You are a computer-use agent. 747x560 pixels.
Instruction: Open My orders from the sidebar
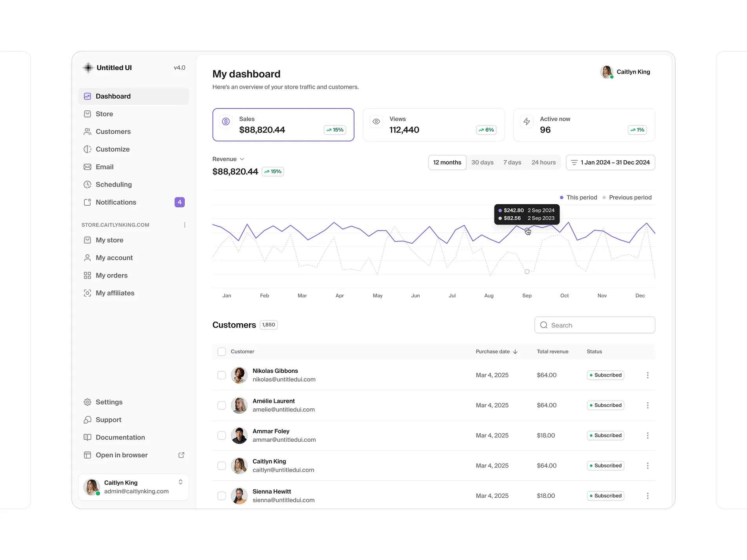click(111, 275)
